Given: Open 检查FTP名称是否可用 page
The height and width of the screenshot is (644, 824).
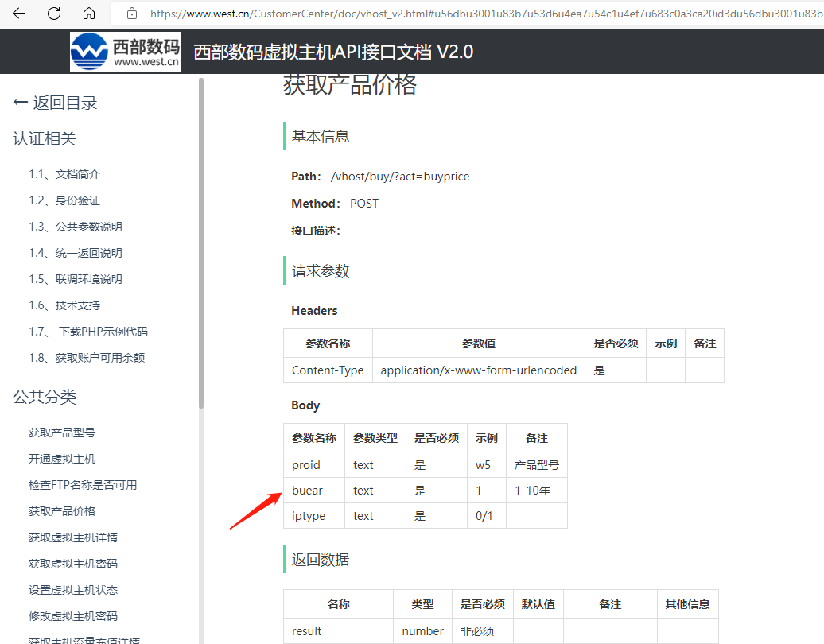Looking at the screenshot, I should point(83,485).
